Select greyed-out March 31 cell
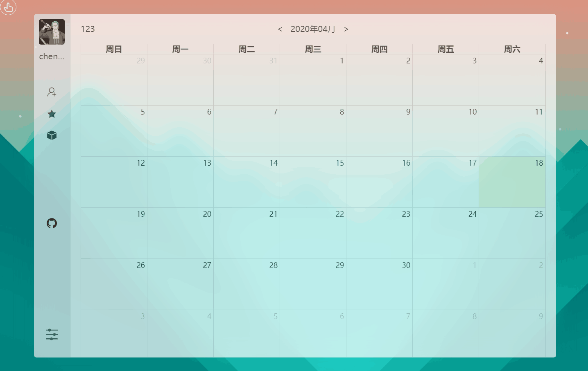The height and width of the screenshot is (371, 588). click(x=247, y=80)
